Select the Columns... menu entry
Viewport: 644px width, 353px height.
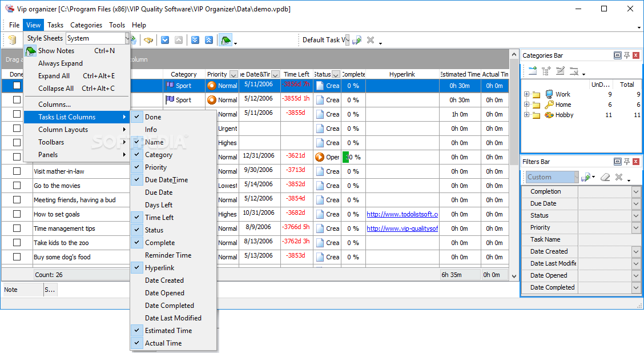click(77, 105)
